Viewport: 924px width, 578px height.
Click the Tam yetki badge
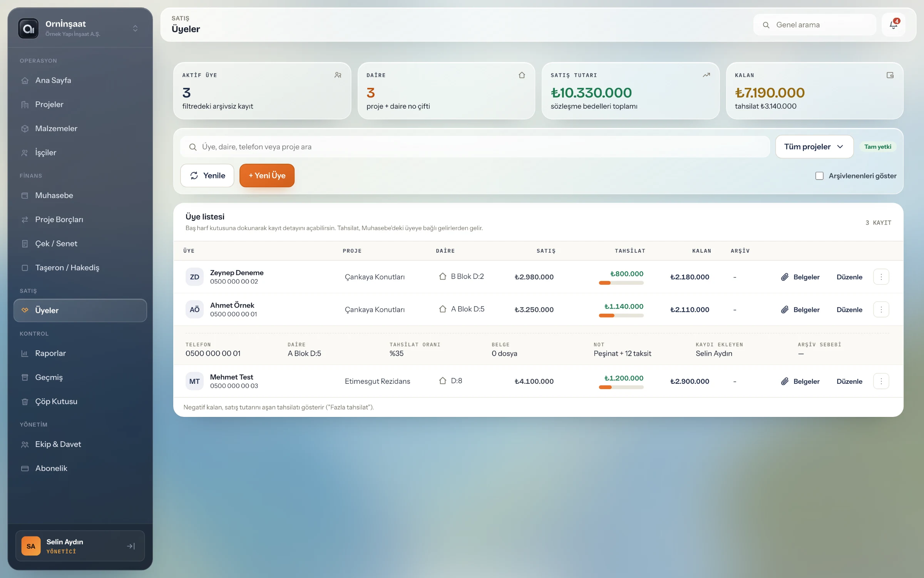point(878,147)
